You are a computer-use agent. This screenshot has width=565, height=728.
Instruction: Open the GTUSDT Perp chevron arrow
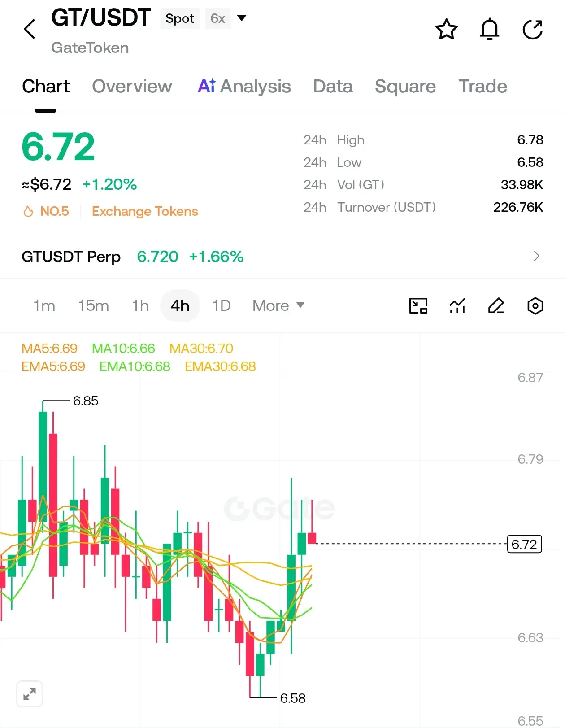tap(537, 256)
